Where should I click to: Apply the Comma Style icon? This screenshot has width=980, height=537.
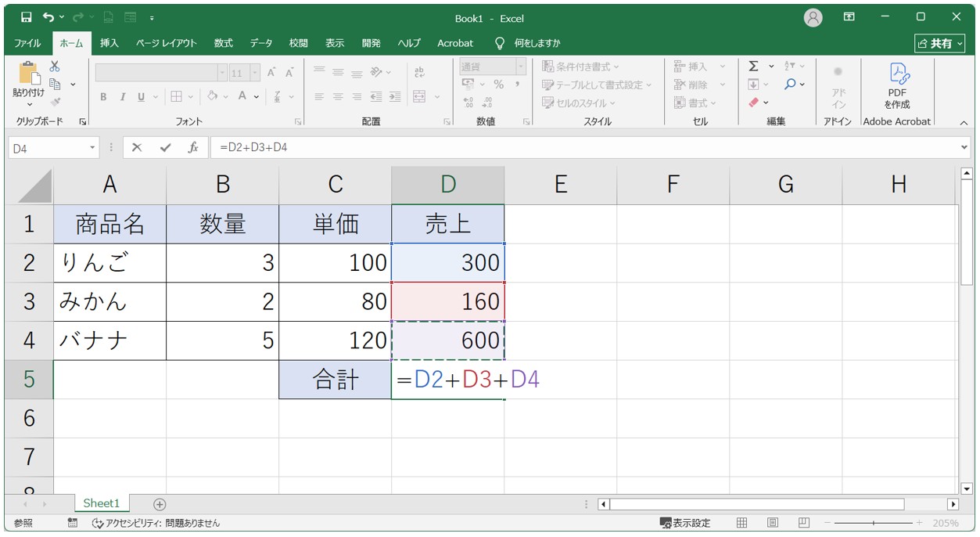tap(517, 85)
